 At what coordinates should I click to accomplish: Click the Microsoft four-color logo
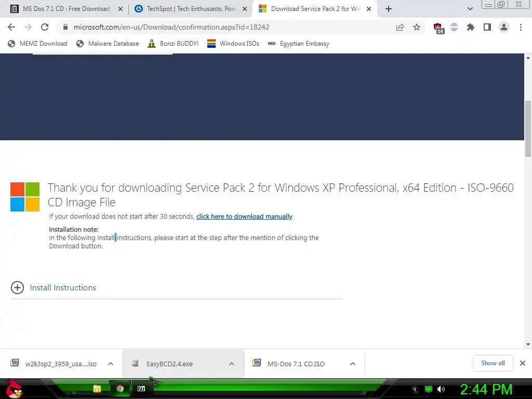click(x=25, y=197)
